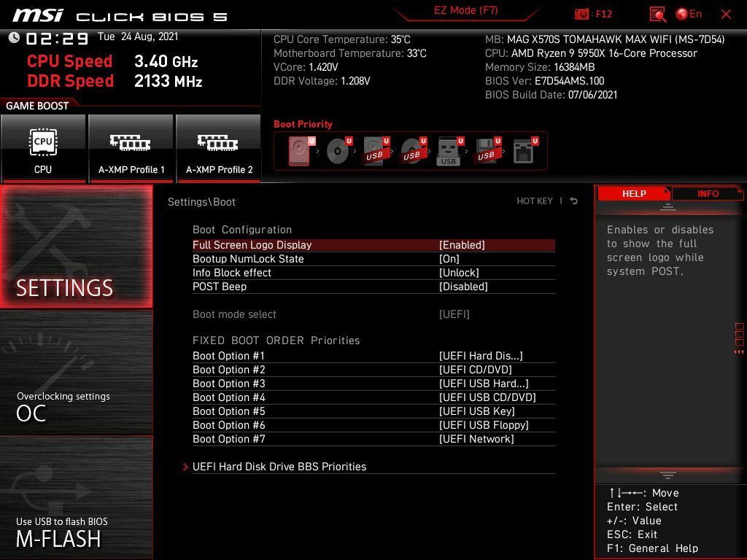The height and width of the screenshot is (560, 747).
Task: Click the date Tue 24 Aug, 2021
Action: 138,36
